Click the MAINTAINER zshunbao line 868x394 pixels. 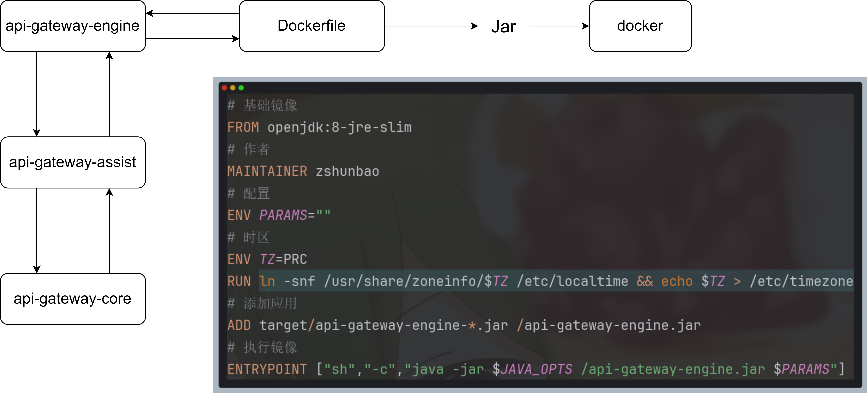coord(303,171)
